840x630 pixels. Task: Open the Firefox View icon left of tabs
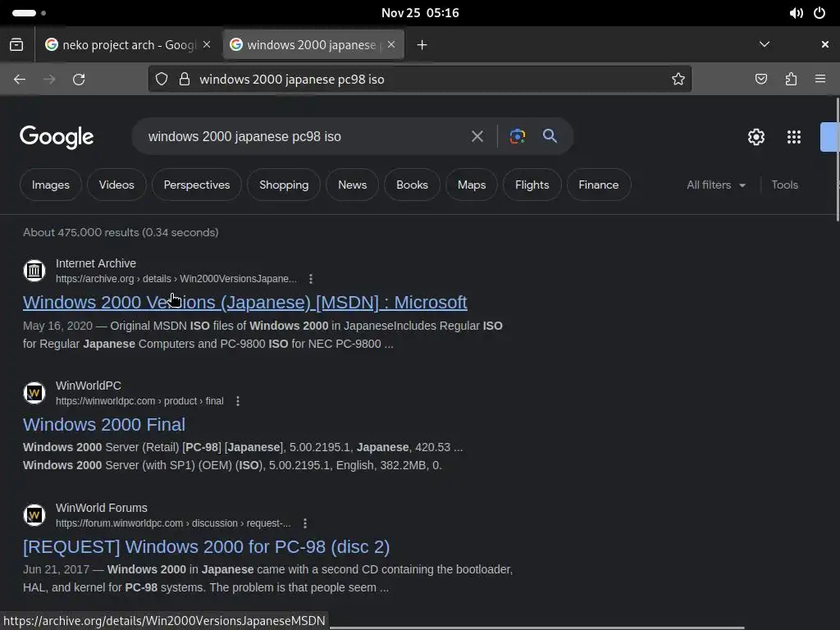point(16,44)
